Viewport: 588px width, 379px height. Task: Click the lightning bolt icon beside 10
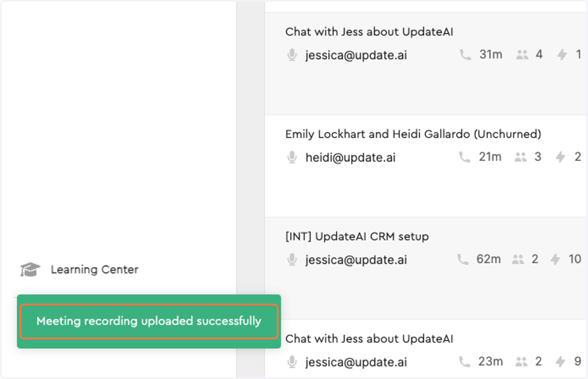pyautogui.click(x=555, y=260)
